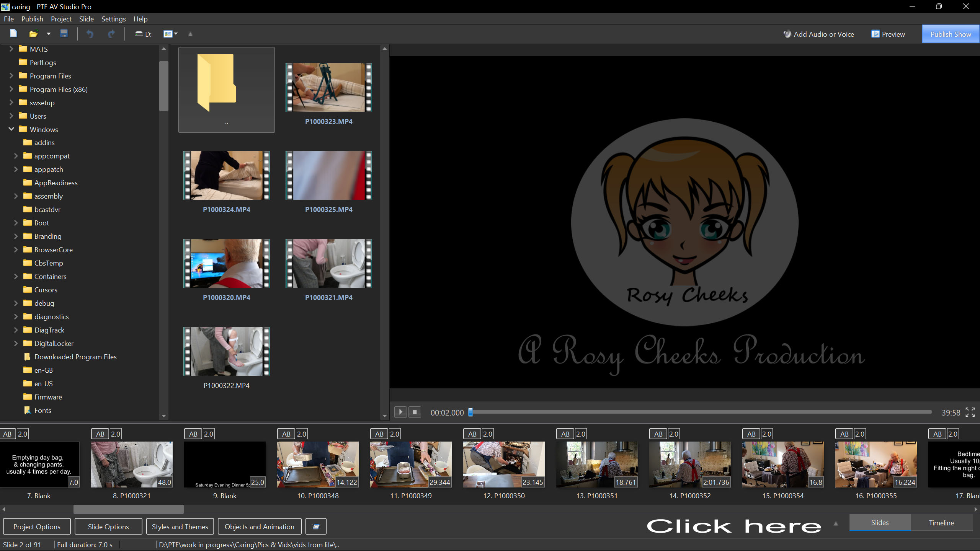Viewport: 980px width, 551px height.
Task: Select slide 10. P1000348
Action: point(318,465)
